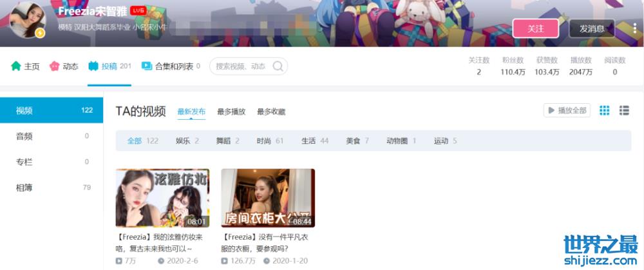Click the 发消息 send message button
Viewport: 644px width, 270px height.
(591, 28)
